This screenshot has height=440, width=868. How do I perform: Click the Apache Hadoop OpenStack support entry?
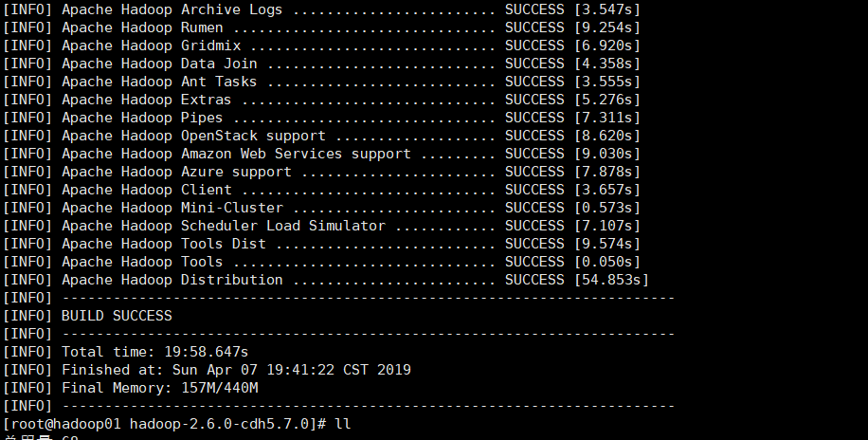(321, 136)
